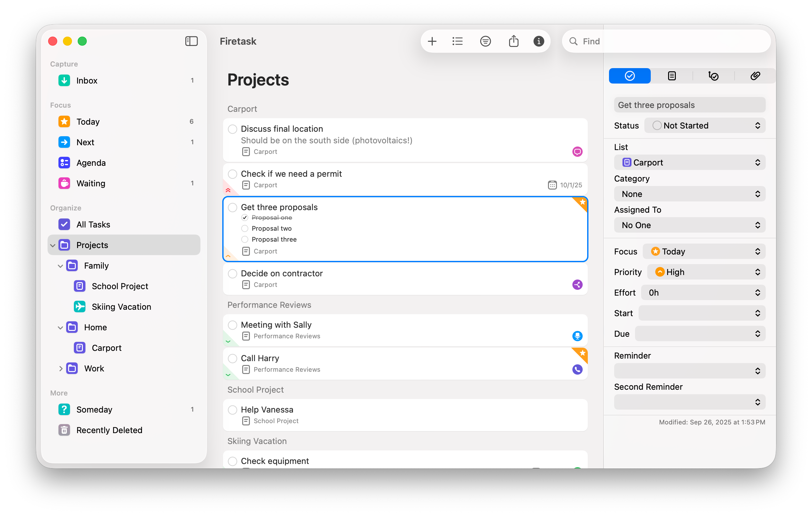Screen dimensions: 812x516
Task: Toggle the info inspector icon
Action: pyautogui.click(x=539, y=41)
